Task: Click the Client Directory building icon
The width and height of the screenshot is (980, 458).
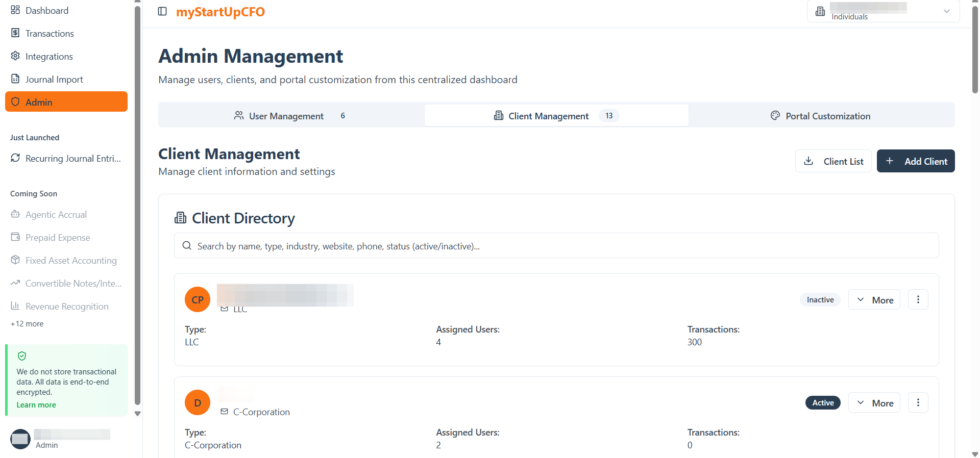Action: tap(180, 218)
